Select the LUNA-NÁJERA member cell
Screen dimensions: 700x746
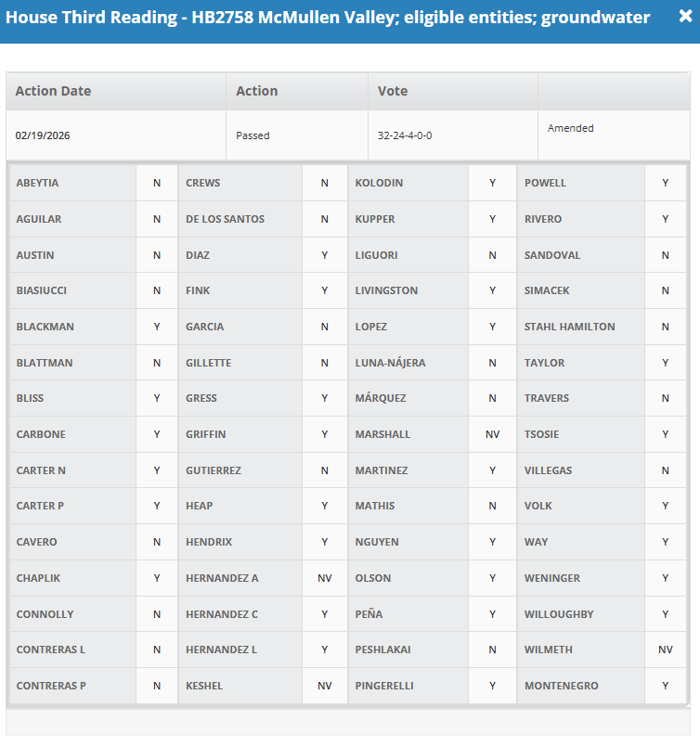[390, 363]
